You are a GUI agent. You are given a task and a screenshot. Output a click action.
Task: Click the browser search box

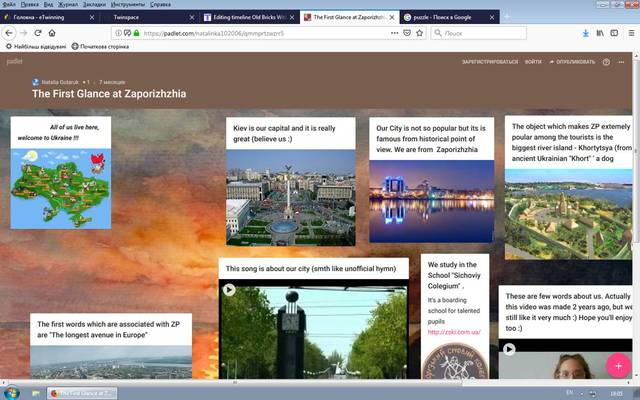click(479, 33)
